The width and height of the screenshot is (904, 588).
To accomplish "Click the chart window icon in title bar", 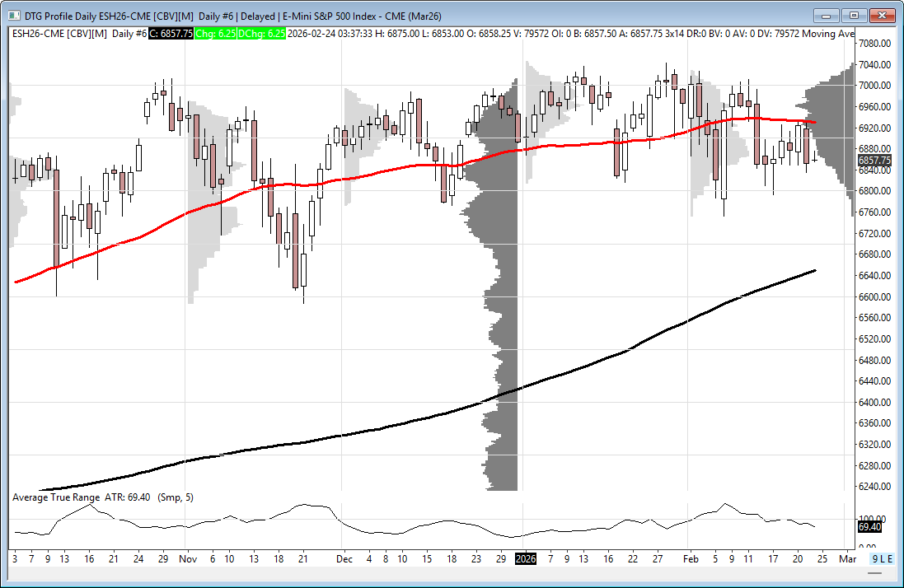I will (15, 15).
